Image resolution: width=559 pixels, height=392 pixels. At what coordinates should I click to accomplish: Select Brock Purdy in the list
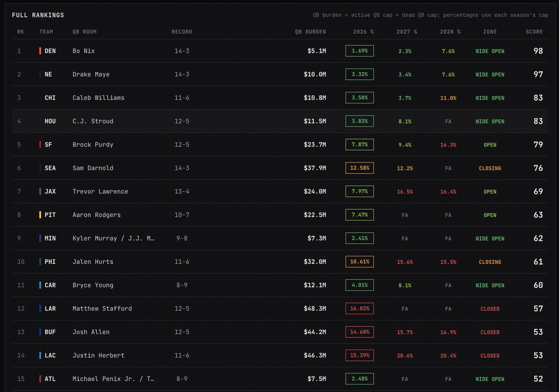(93, 144)
